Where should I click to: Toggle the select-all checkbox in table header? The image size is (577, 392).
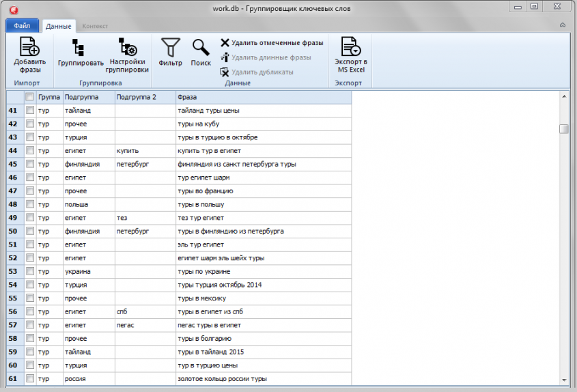(x=29, y=97)
